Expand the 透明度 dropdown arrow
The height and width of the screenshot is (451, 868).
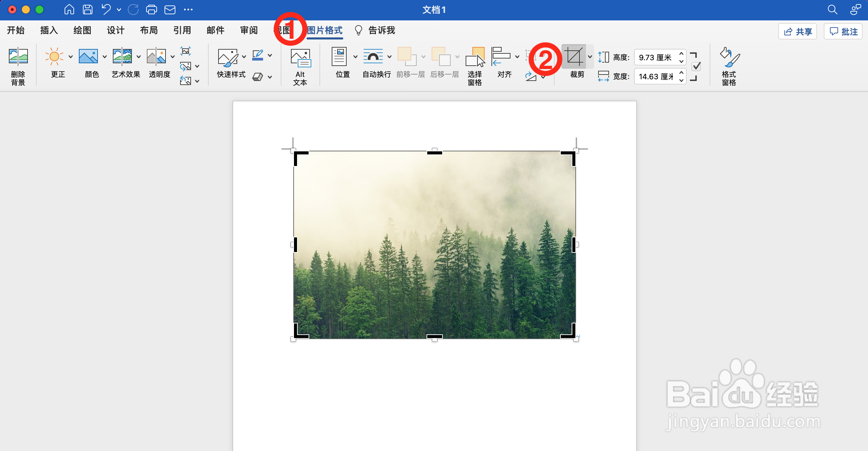click(x=173, y=56)
